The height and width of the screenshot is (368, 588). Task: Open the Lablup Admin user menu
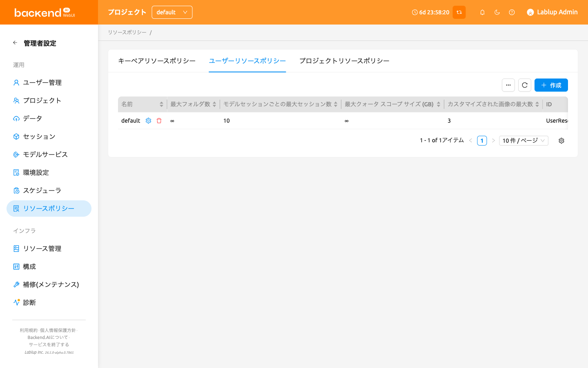click(x=552, y=12)
